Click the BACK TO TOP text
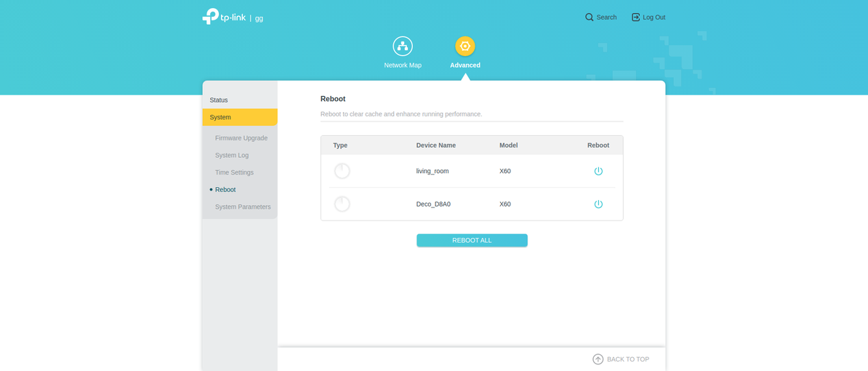 coord(628,359)
